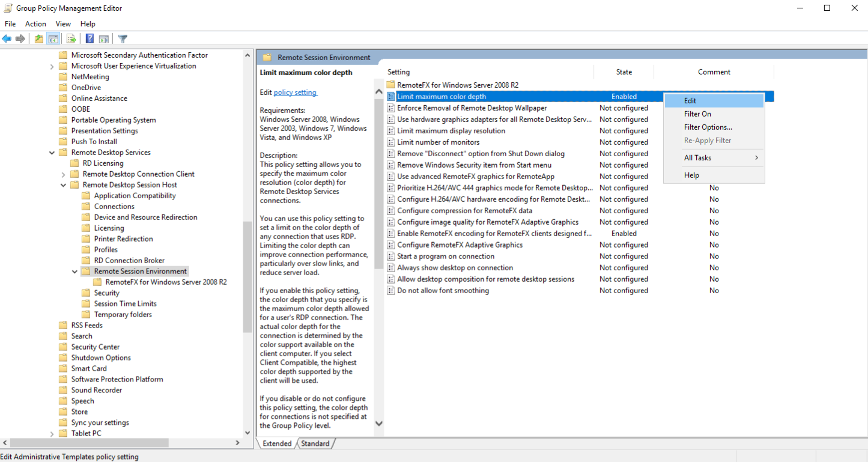868x462 pixels.
Task: Click the Up one level folder icon
Action: [x=37, y=38]
